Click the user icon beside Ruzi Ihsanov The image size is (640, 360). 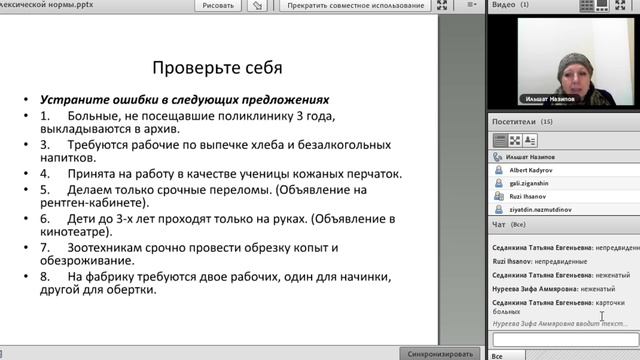tap(499, 196)
